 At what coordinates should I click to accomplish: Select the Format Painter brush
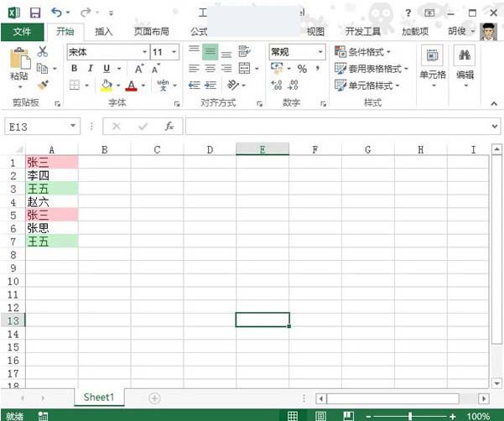coord(43,86)
